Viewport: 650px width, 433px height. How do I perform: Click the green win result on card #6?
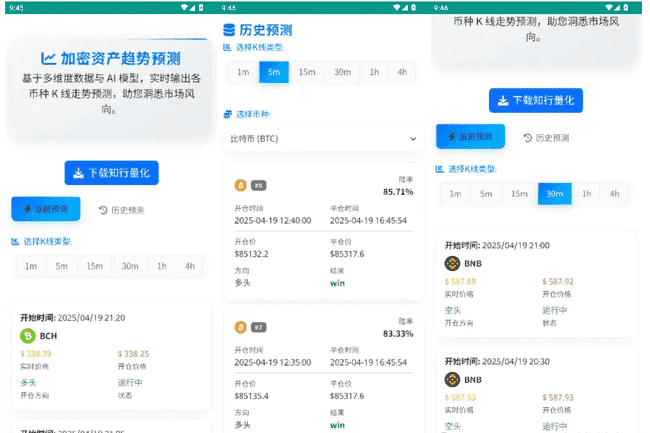point(339,283)
